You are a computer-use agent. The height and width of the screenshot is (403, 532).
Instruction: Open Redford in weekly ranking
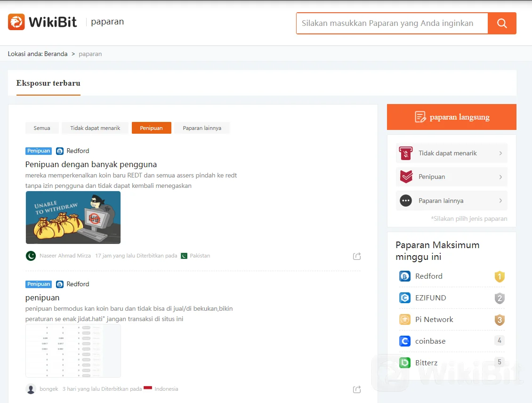point(429,276)
